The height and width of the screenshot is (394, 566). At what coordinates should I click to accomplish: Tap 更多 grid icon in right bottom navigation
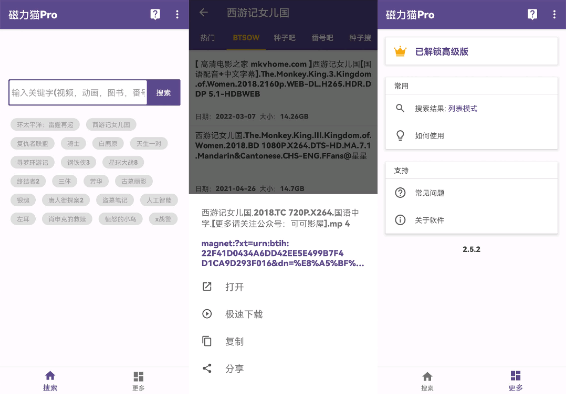pyautogui.click(x=515, y=376)
